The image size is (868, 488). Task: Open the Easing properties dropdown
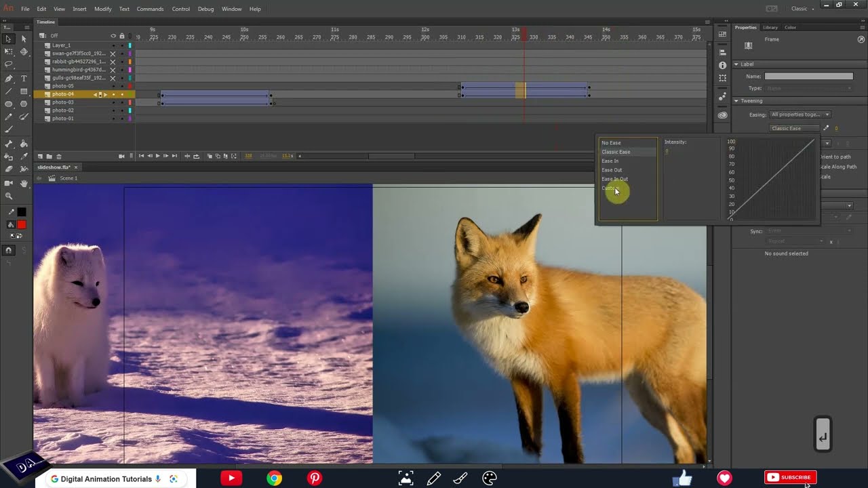coord(800,115)
